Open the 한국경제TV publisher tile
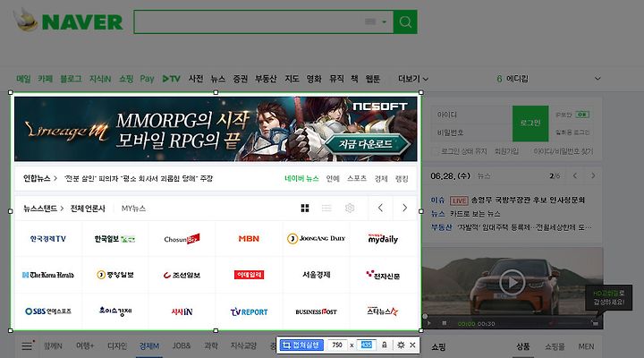Screen dimensions: 644x358 (x=48, y=238)
